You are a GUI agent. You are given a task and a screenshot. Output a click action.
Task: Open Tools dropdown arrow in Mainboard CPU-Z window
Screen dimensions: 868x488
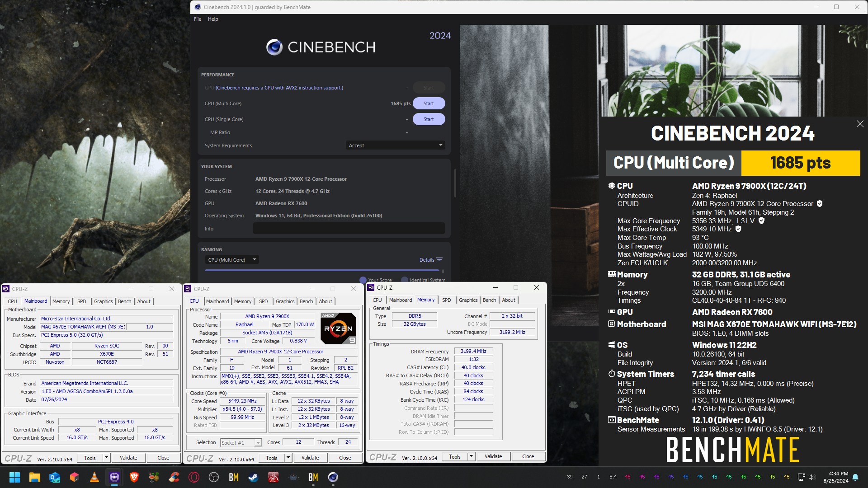[x=106, y=458]
